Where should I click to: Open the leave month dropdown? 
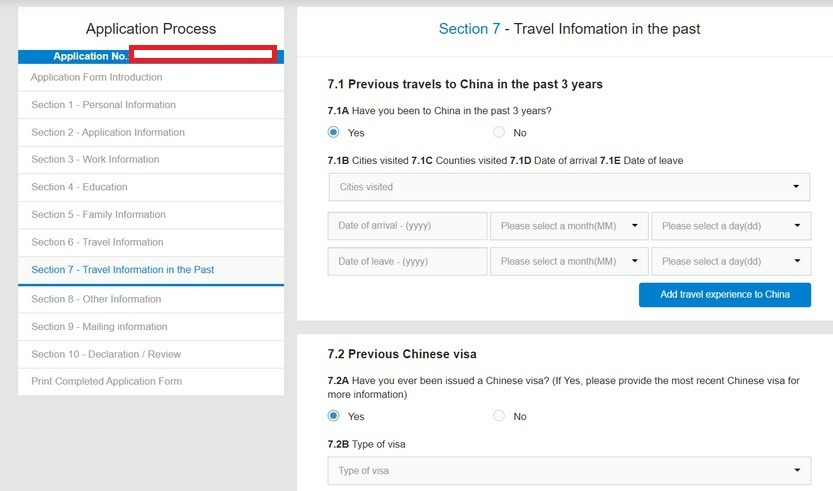coord(569,261)
